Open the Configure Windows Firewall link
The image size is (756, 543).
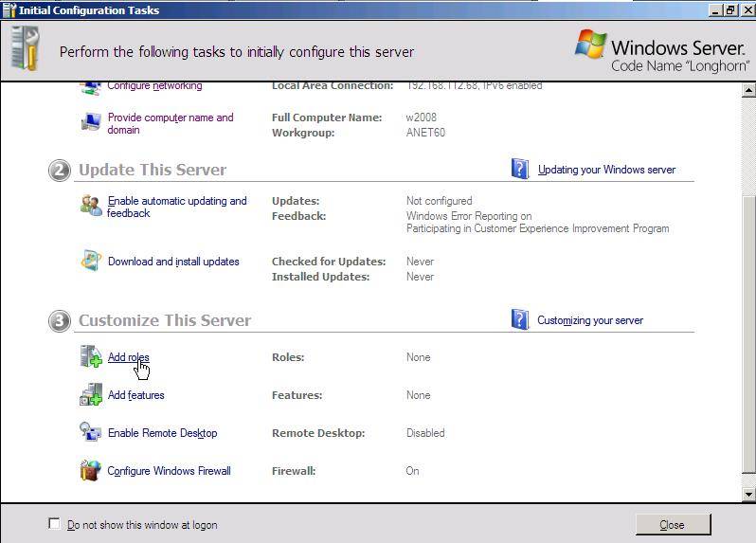click(170, 471)
